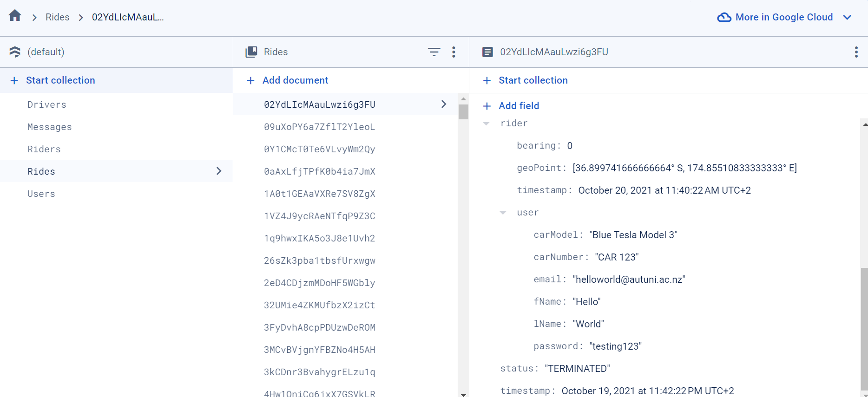Image resolution: width=868 pixels, height=397 pixels.
Task: Click the document icon beside 02YdLIcMAauLwzi6g3FU
Action: [x=487, y=52]
